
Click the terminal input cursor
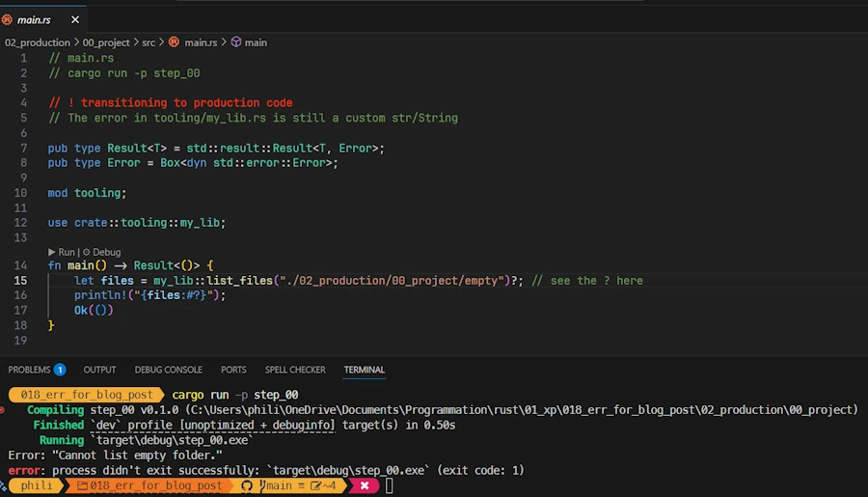(390, 486)
